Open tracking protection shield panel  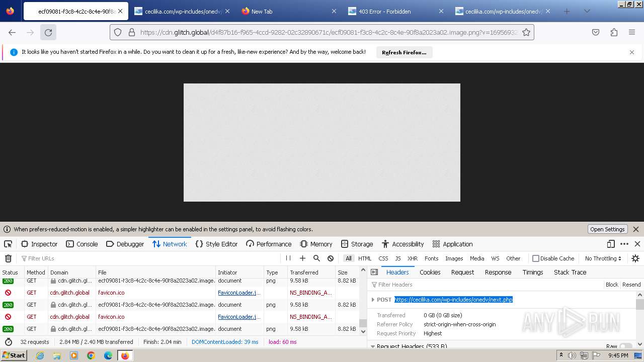pyautogui.click(x=118, y=32)
